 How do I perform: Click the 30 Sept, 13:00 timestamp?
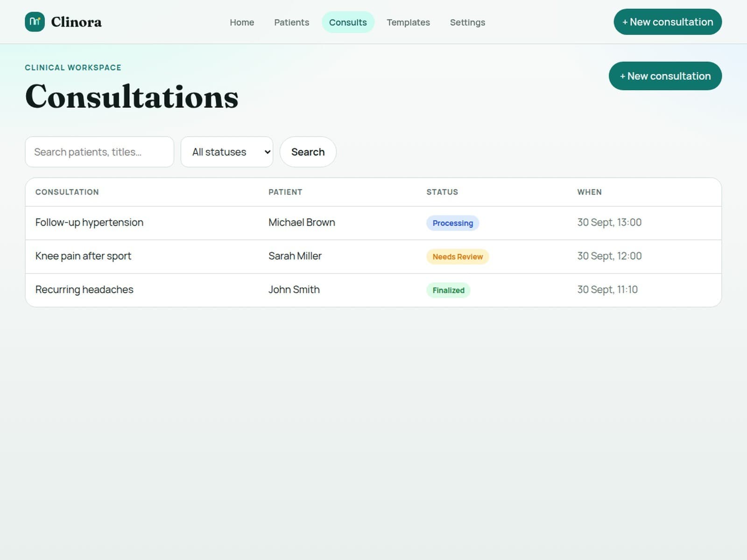click(x=609, y=223)
